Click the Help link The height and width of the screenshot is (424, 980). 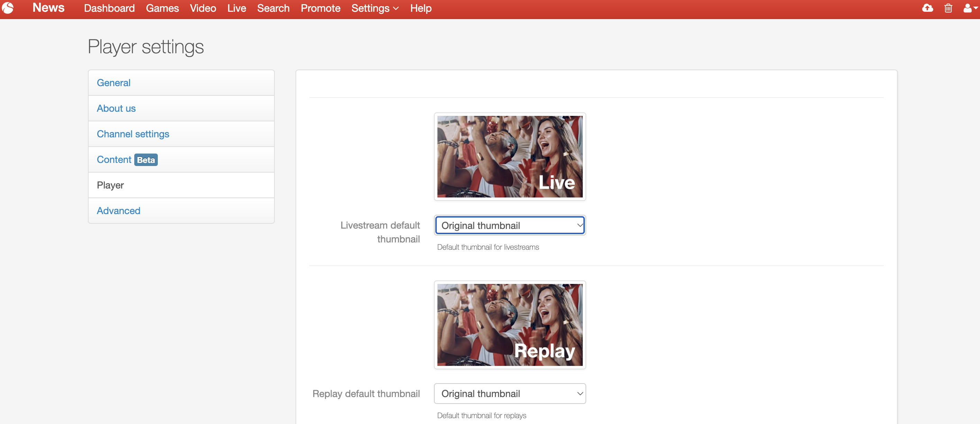click(420, 8)
